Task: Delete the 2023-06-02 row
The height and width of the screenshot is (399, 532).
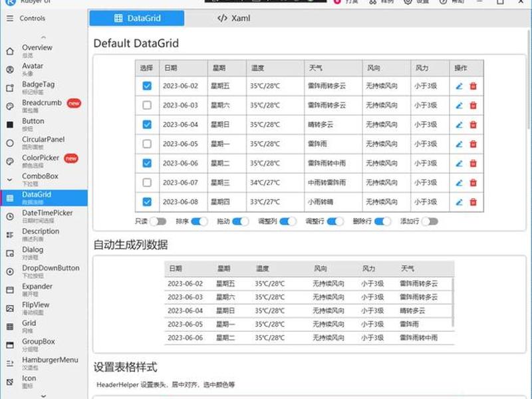Action: [x=473, y=86]
